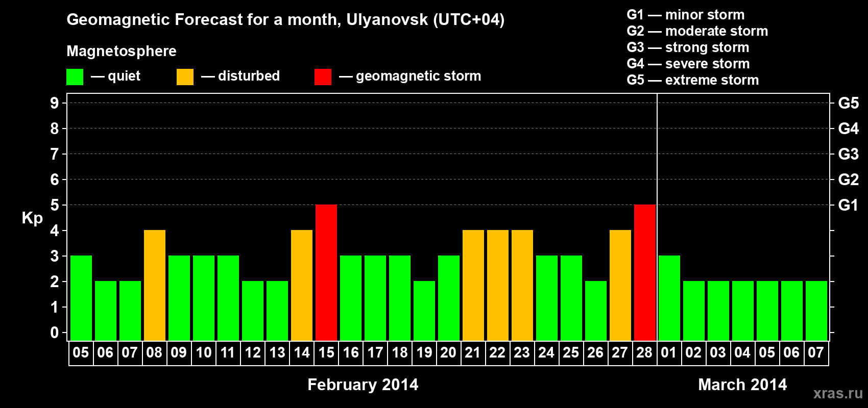
Task: Click the 'G5 — extreme storm' legend text
Action: tap(693, 80)
